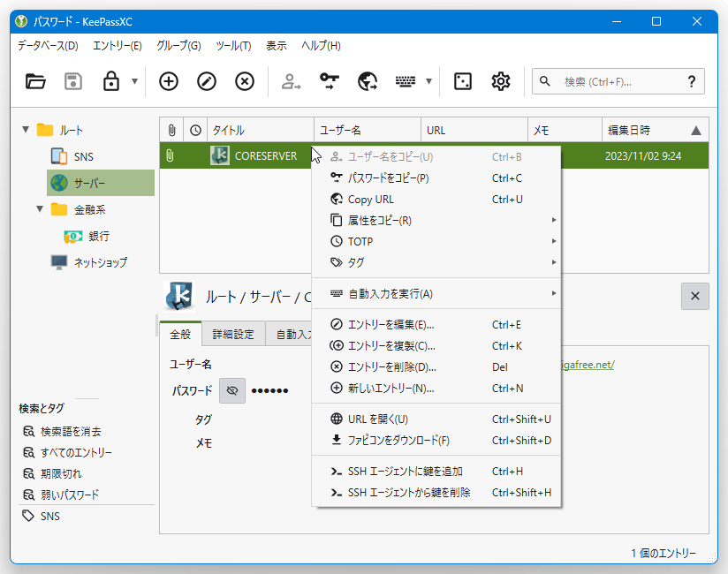Click the 期限切れ search icon
Image resolution: width=728 pixels, height=574 pixels.
[x=29, y=473]
